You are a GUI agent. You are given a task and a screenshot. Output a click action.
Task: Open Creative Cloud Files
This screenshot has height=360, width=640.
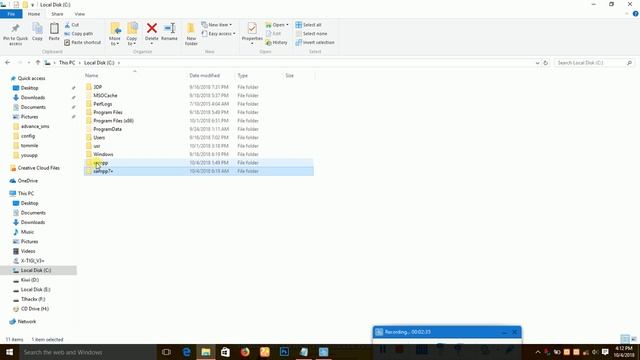(38, 168)
